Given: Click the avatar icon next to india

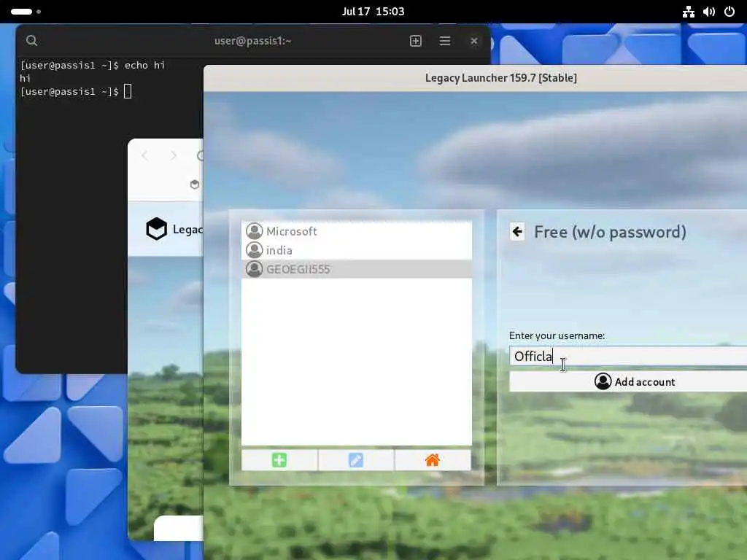Looking at the screenshot, I should [x=255, y=250].
